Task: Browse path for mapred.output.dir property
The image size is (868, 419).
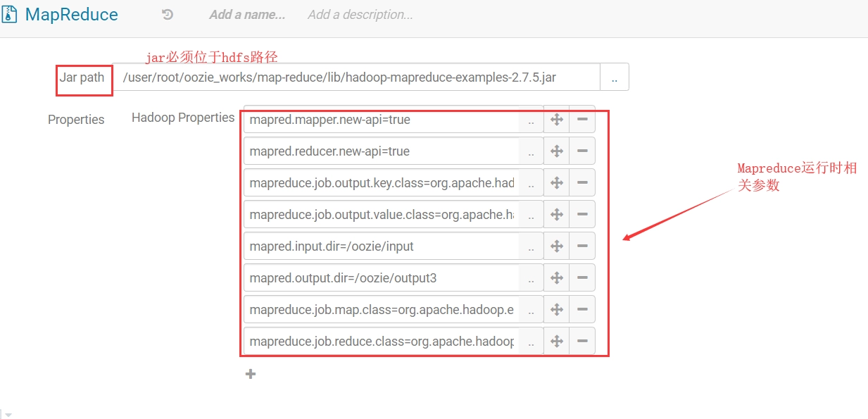Action: point(531,277)
